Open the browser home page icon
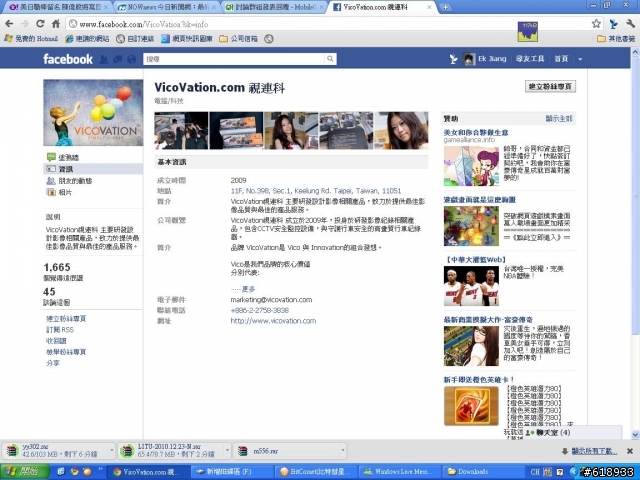Image resolution: width=640 pixels, height=480 pixels. point(56,24)
